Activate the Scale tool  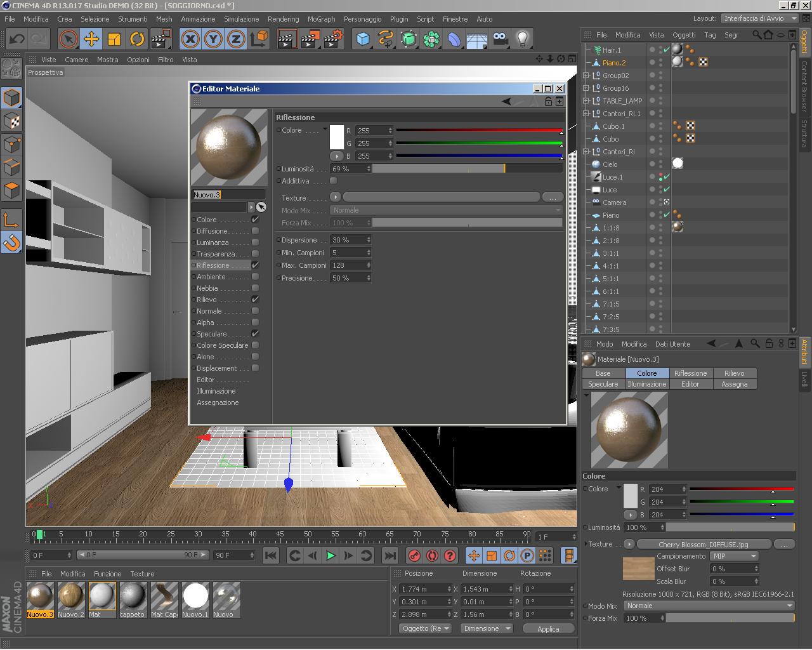[114, 39]
